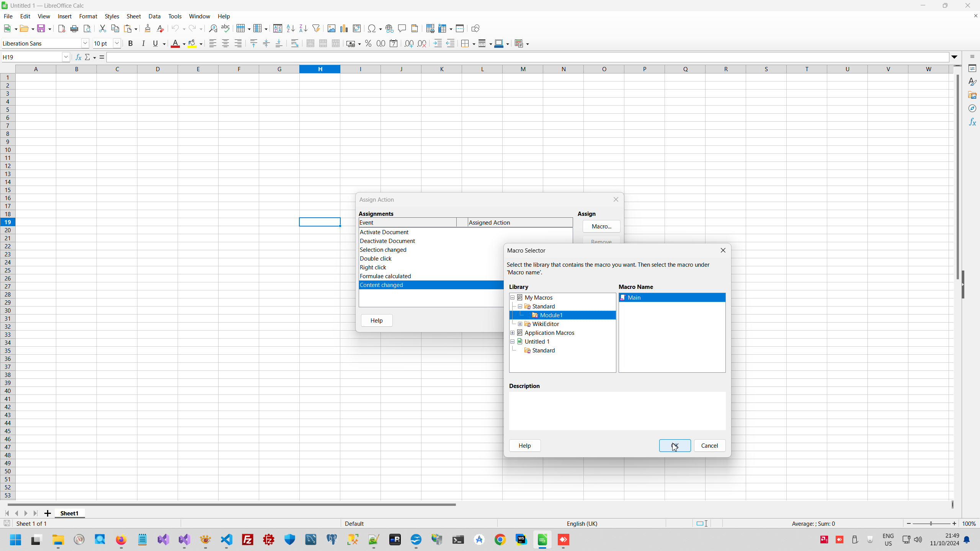980x551 pixels.
Task: Click the Insert Chart icon
Action: 344,28
